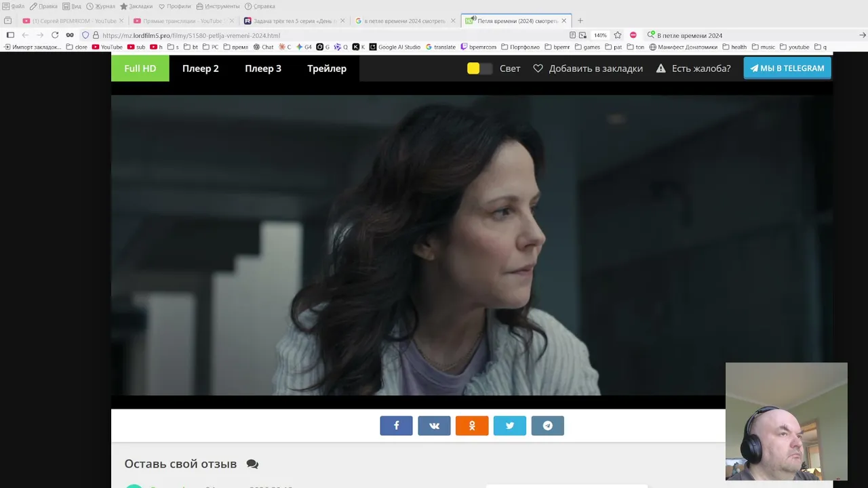Click the red blocker icon in toolbar

633,35
